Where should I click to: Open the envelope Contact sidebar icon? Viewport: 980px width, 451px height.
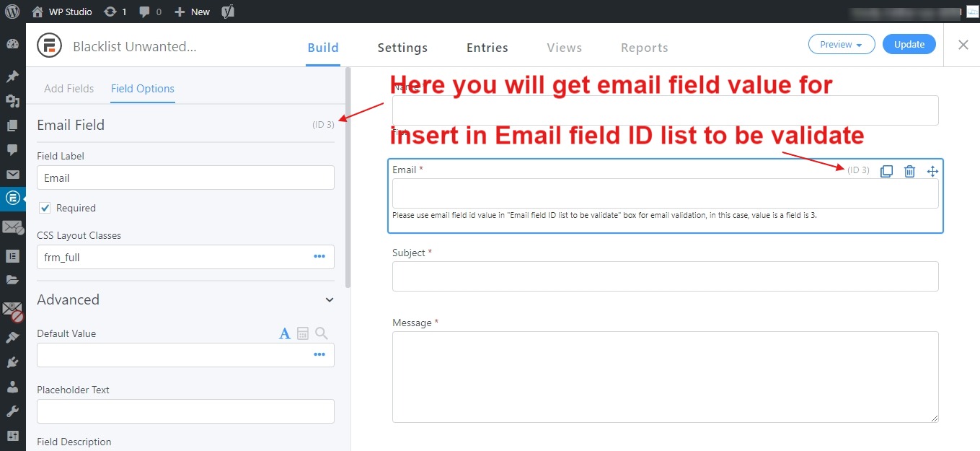pos(12,175)
